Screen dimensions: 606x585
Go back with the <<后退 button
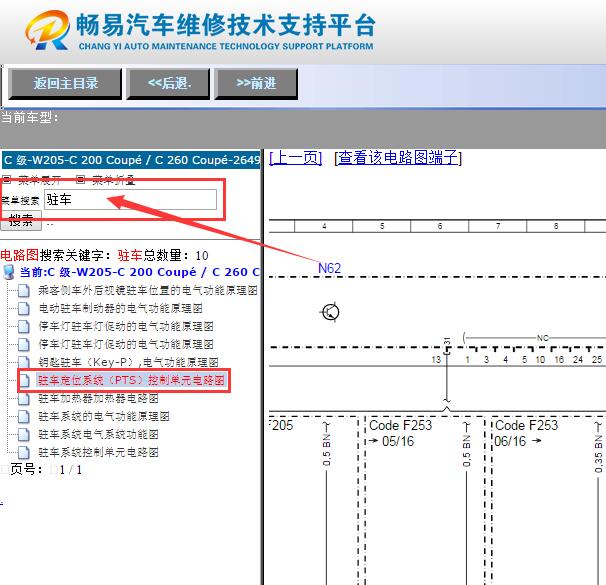click(x=168, y=83)
